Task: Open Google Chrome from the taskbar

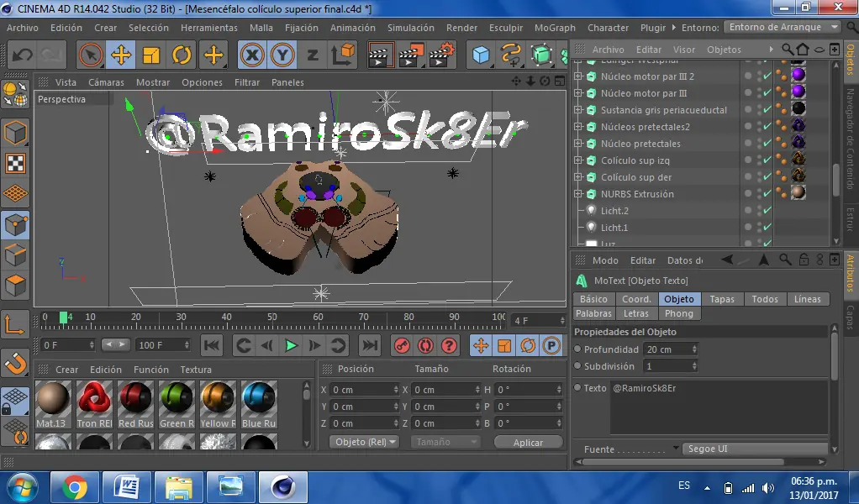Action: 75,487
